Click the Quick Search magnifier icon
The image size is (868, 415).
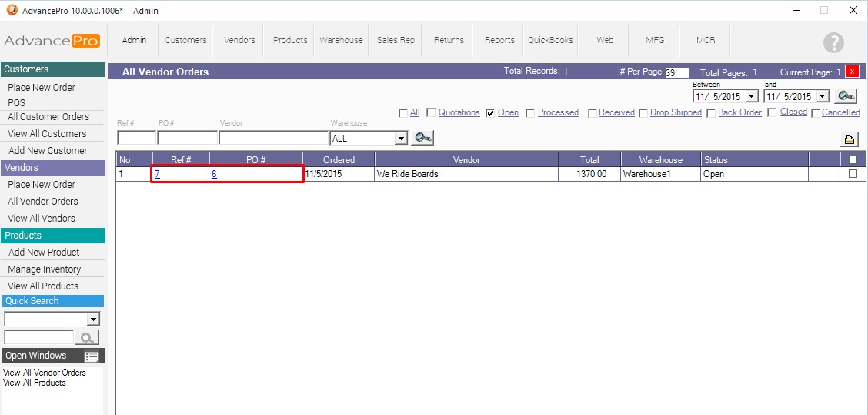[x=87, y=337]
